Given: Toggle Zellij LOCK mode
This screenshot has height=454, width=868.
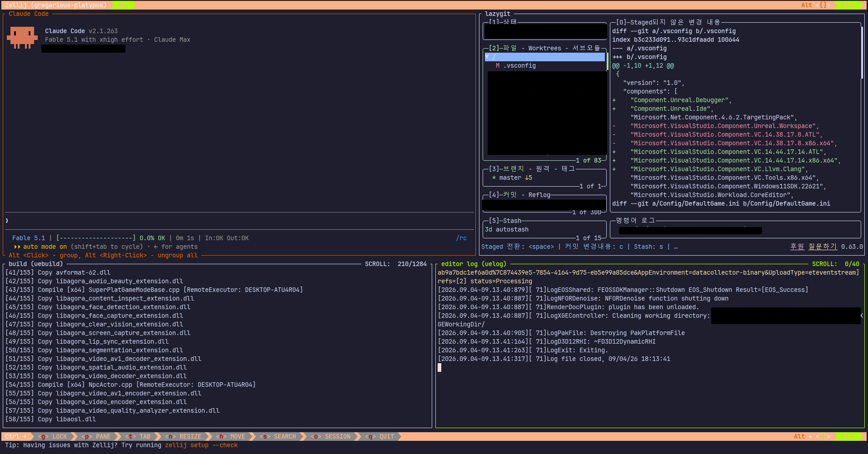Looking at the screenshot, I should pos(53,437).
